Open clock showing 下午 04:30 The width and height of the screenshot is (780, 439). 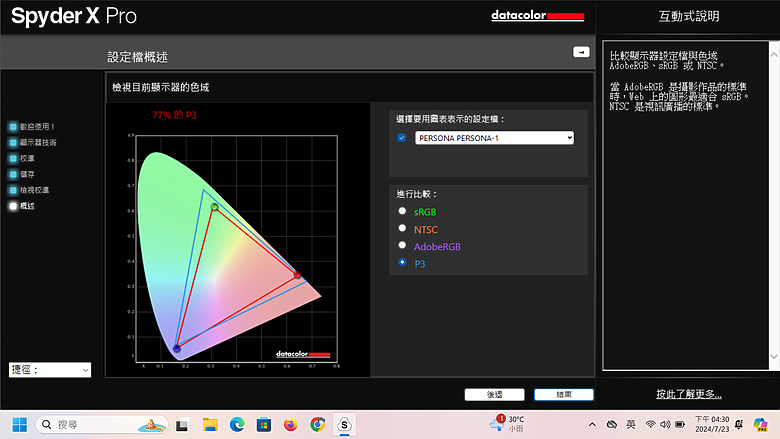[712, 424]
